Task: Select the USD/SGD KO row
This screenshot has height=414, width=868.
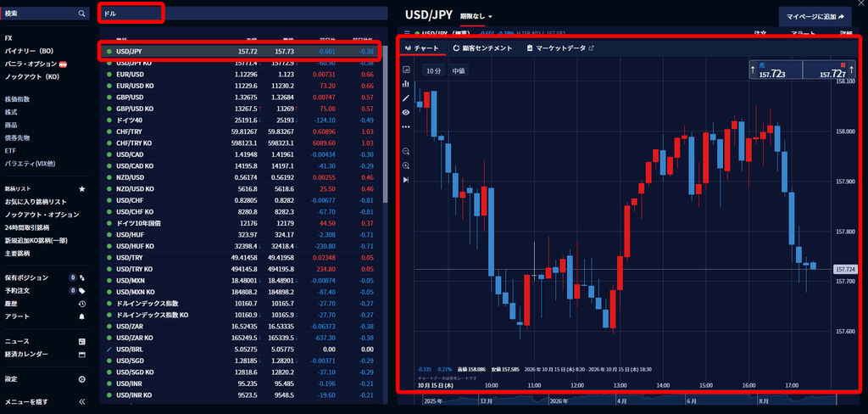Action: 241,372
